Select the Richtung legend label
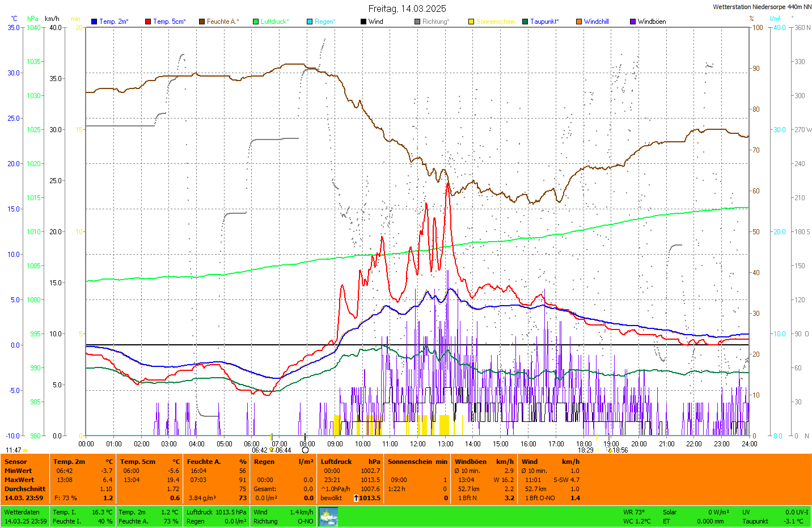 click(435, 22)
